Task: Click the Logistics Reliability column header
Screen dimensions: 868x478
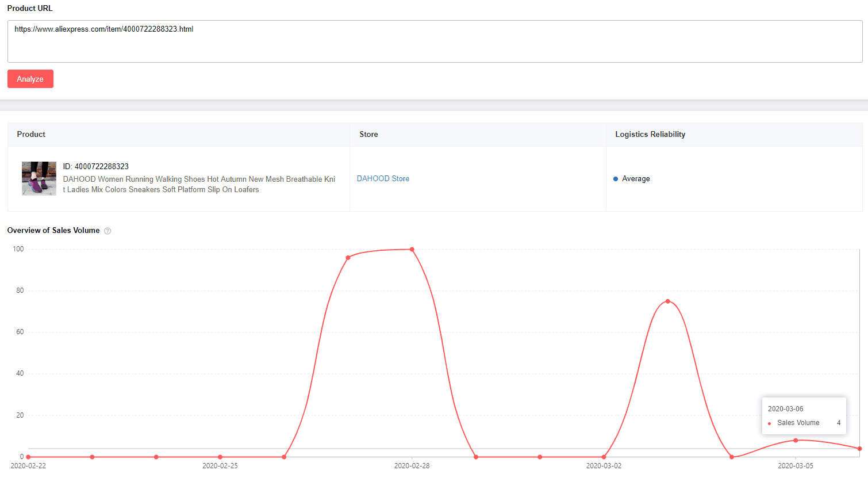Action: tap(650, 135)
